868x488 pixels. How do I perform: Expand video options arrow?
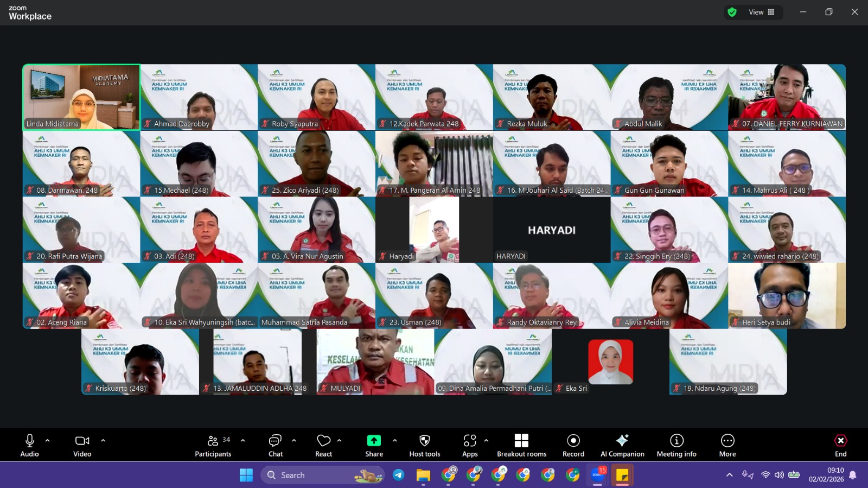[103, 440]
